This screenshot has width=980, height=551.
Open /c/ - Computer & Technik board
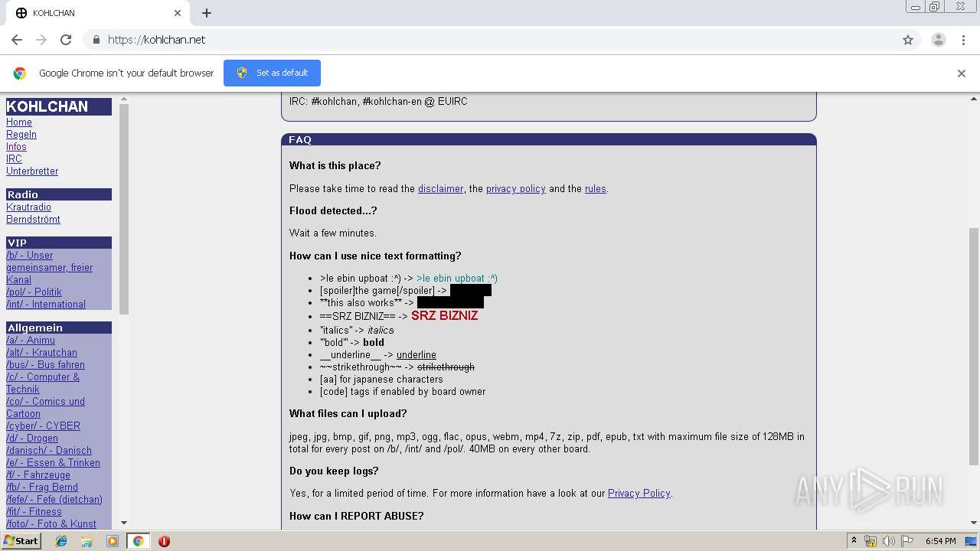43,383
